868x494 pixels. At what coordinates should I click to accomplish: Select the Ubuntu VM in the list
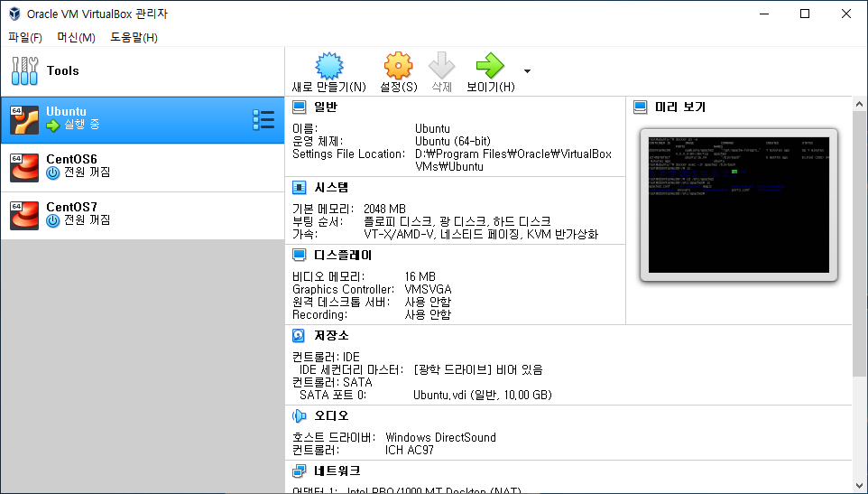point(143,120)
